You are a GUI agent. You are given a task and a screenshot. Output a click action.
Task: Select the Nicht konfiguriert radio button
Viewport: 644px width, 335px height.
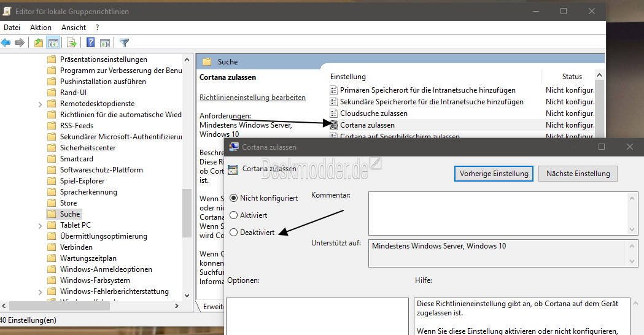(x=234, y=198)
